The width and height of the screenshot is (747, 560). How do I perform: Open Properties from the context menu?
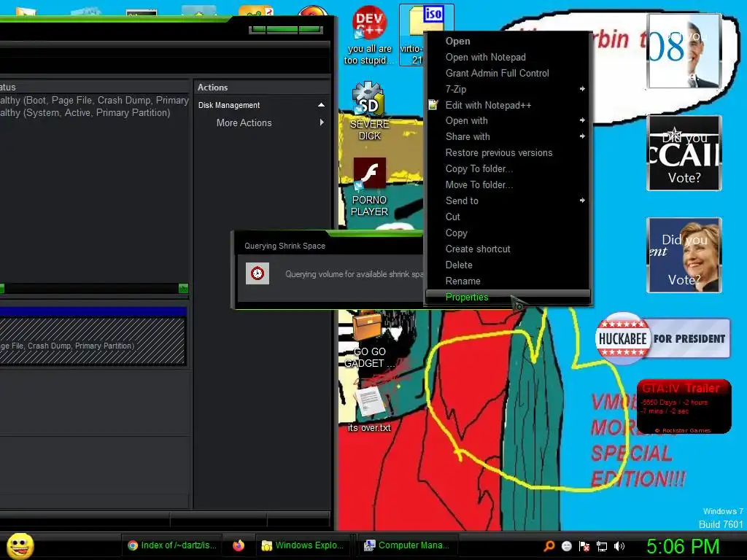(x=508, y=297)
